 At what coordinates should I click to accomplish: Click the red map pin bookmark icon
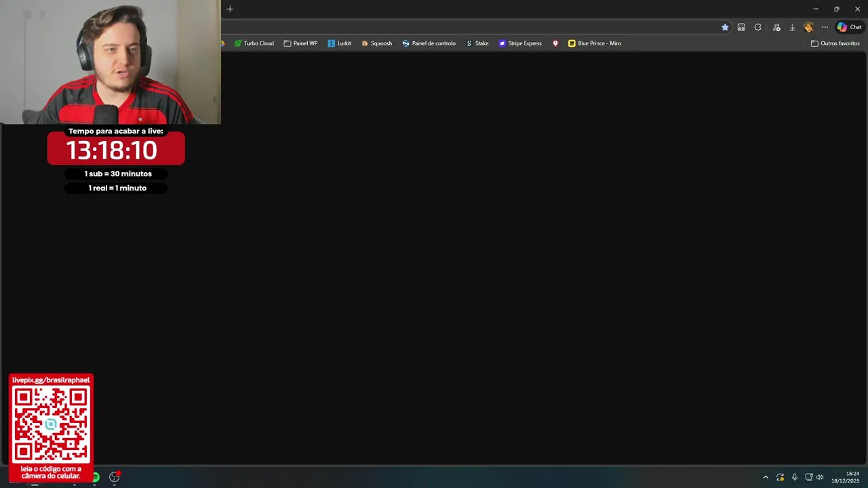(555, 43)
